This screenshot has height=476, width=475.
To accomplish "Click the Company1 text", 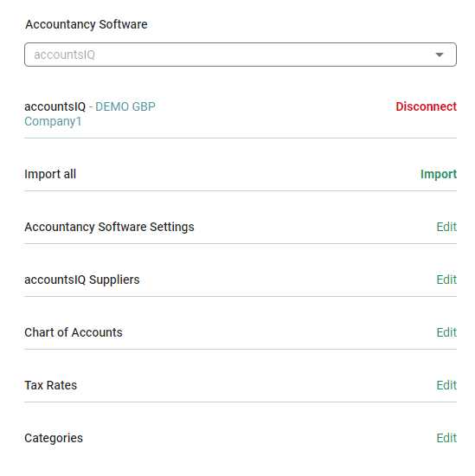I will [x=53, y=121].
